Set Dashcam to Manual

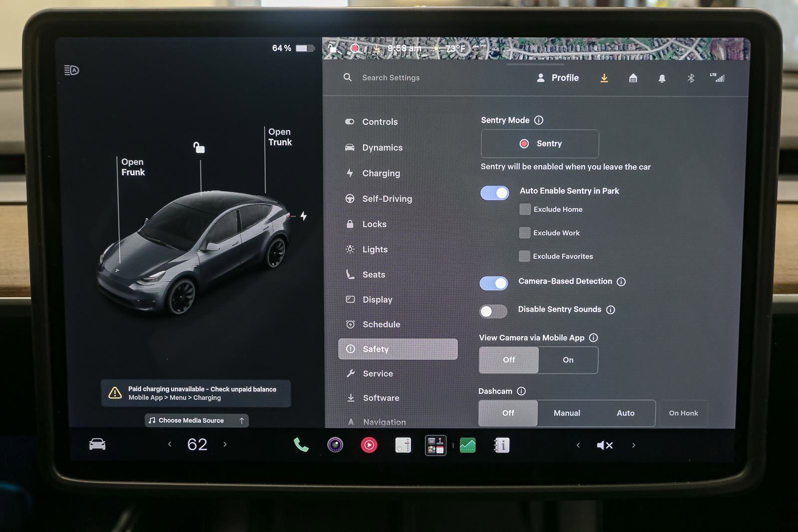567,413
